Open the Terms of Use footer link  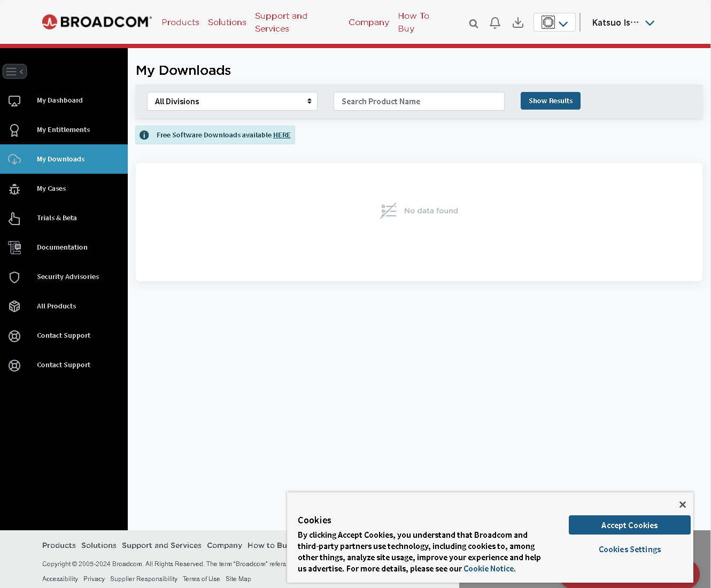click(201, 579)
